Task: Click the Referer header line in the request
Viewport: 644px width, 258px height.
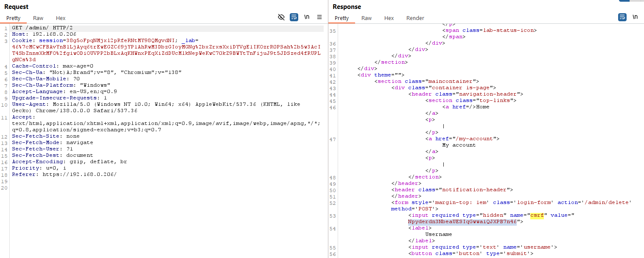Action: point(64,174)
